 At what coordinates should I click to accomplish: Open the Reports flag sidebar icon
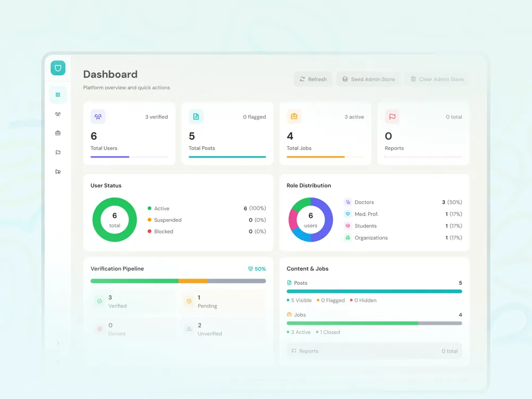58,152
